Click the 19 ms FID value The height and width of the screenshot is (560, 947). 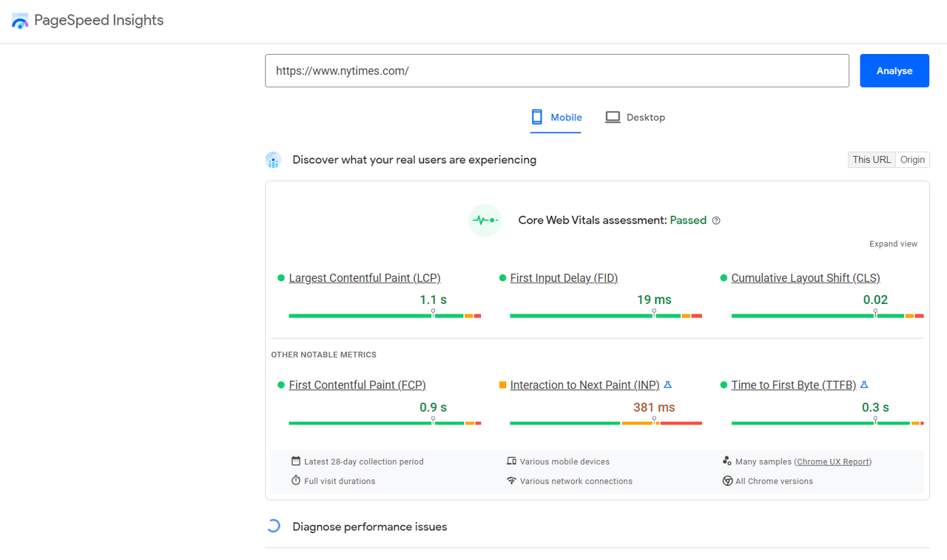point(654,300)
